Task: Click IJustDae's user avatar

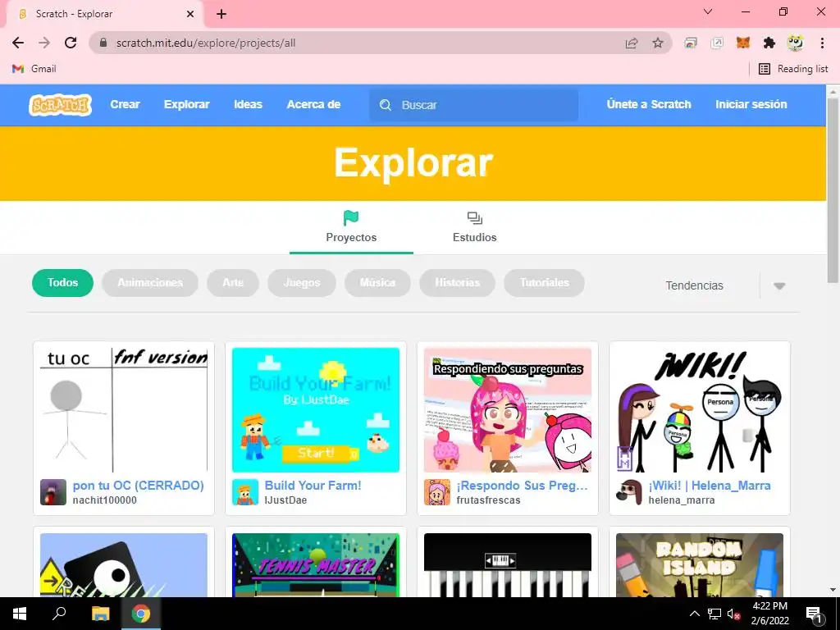Action: point(244,492)
